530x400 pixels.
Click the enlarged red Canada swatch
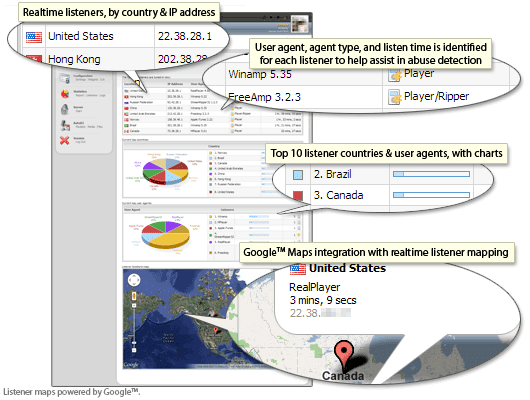click(x=298, y=195)
